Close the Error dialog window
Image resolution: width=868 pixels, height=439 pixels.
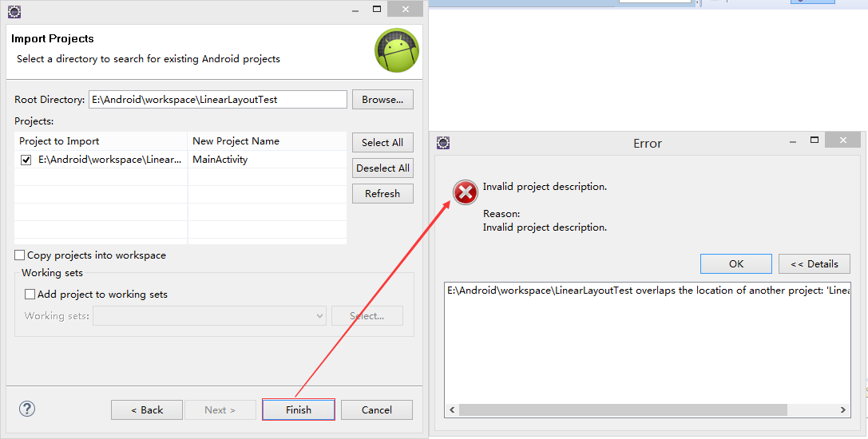tap(842, 140)
